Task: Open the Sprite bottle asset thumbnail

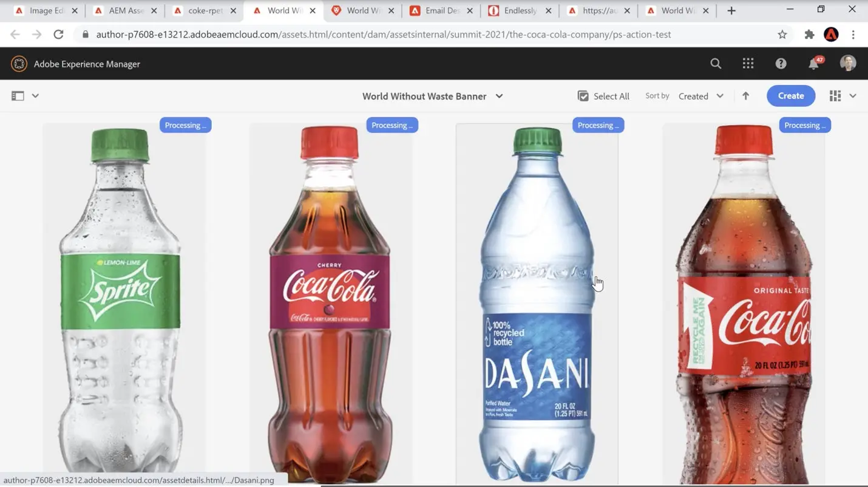Action: tap(124, 304)
